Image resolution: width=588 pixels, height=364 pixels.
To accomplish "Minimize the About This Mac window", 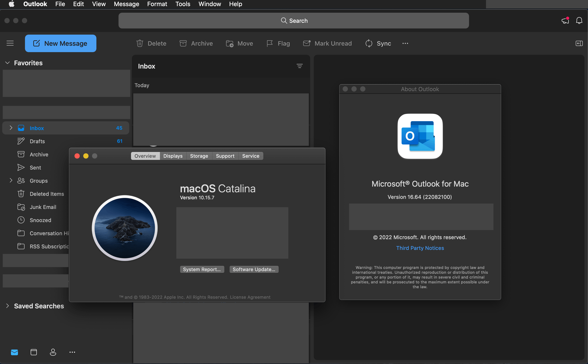I will point(86,156).
